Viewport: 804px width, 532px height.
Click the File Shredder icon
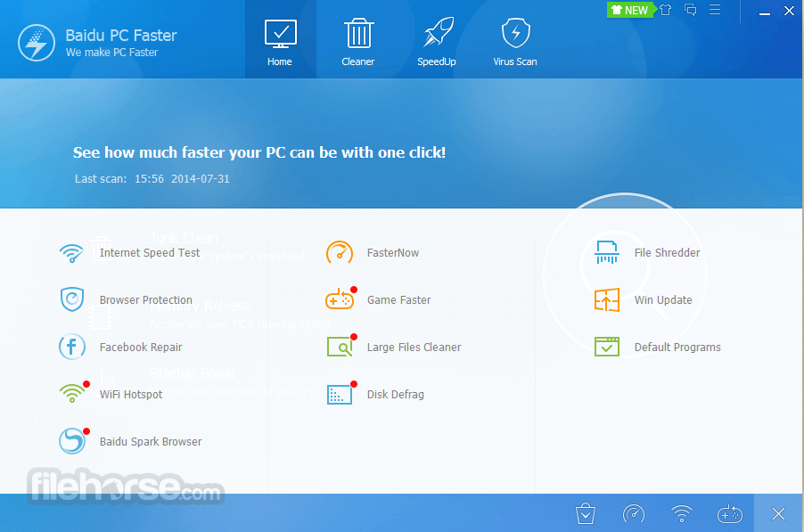coord(607,252)
